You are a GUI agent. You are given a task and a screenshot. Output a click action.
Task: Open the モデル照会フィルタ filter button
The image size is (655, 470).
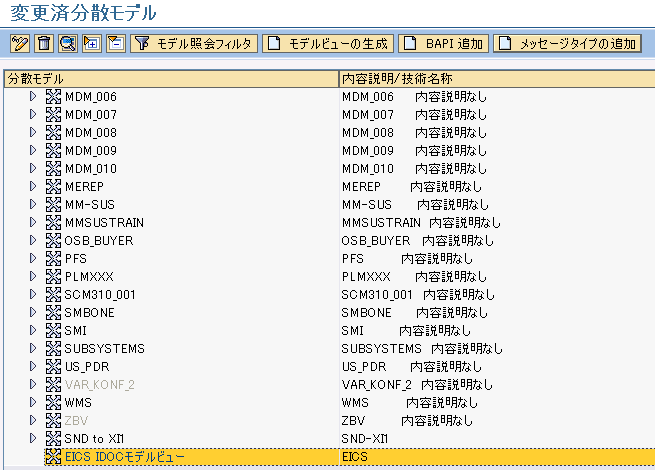(x=194, y=44)
